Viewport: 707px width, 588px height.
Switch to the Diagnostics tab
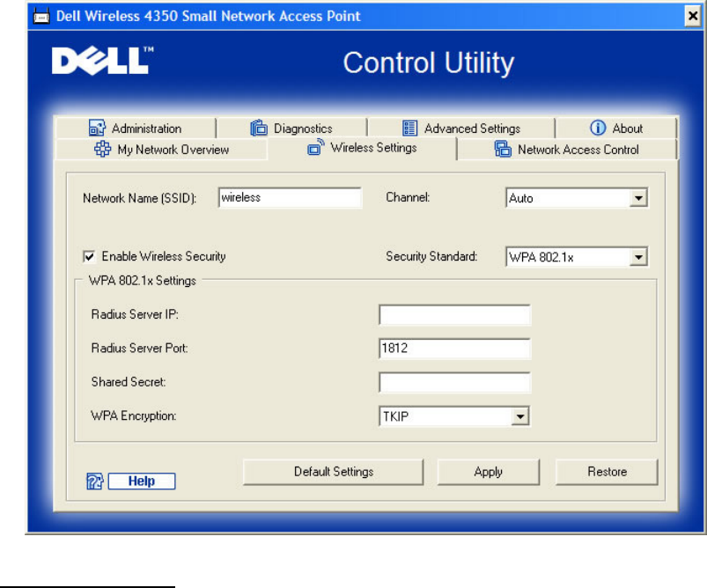291,128
